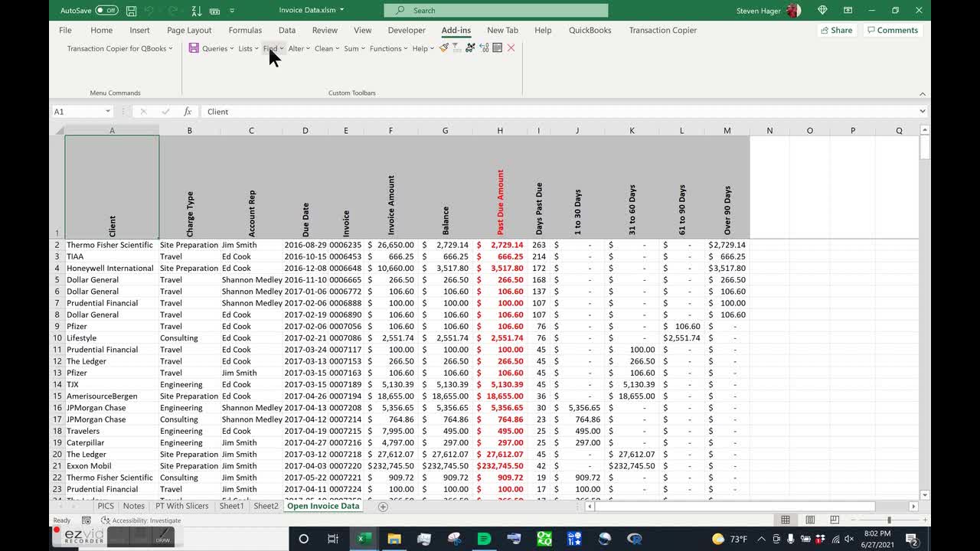Open ribbon display options icon

pos(847,11)
